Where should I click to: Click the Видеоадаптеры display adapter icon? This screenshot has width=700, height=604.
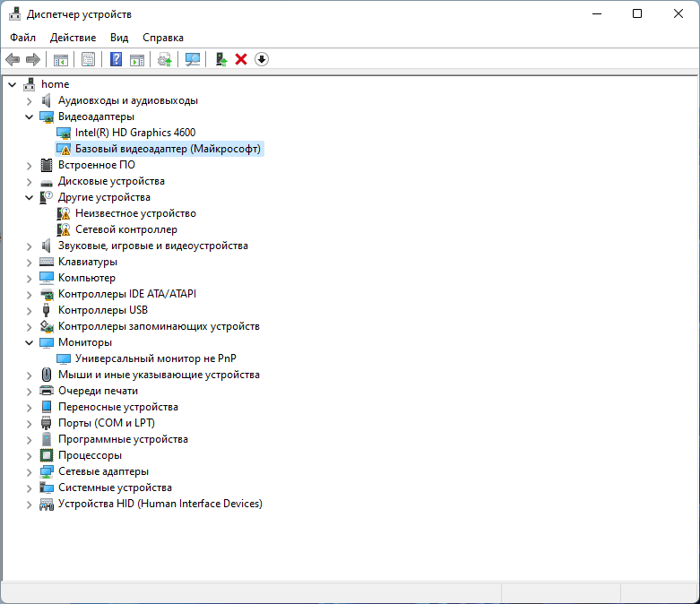[x=47, y=116]
